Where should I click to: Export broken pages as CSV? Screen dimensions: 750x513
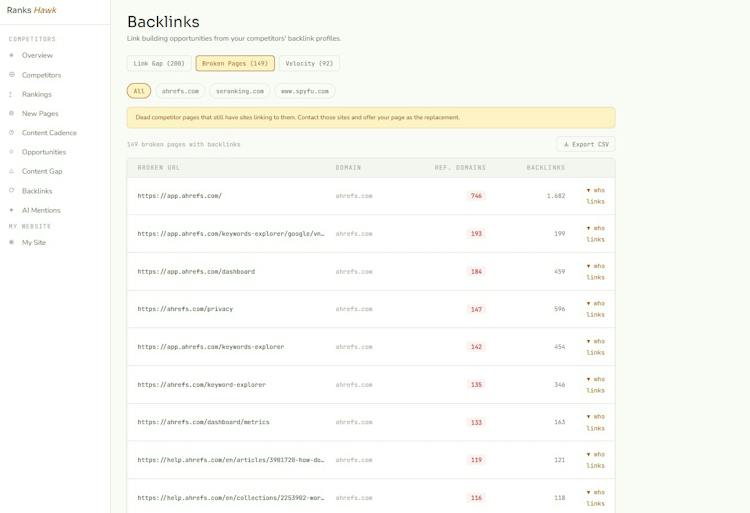pos(586,144)
